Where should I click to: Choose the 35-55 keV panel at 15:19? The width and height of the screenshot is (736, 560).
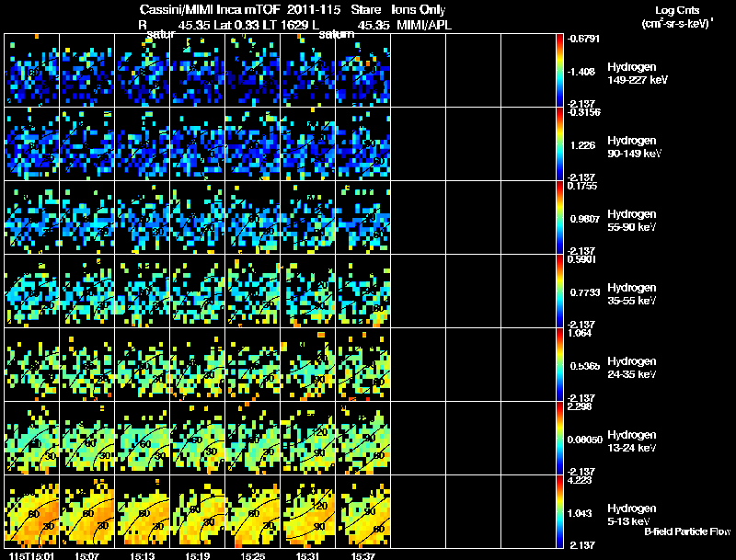coord(197,291)
